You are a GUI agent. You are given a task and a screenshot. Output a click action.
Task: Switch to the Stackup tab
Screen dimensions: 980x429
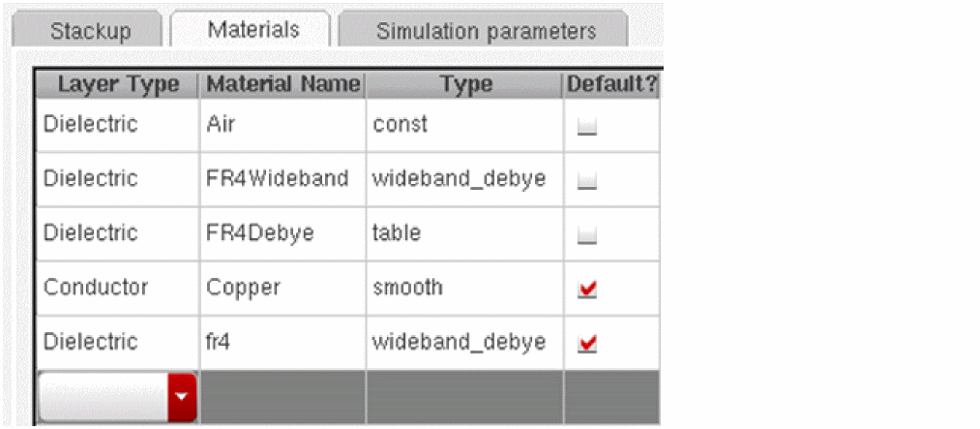(x=90, y=30)
